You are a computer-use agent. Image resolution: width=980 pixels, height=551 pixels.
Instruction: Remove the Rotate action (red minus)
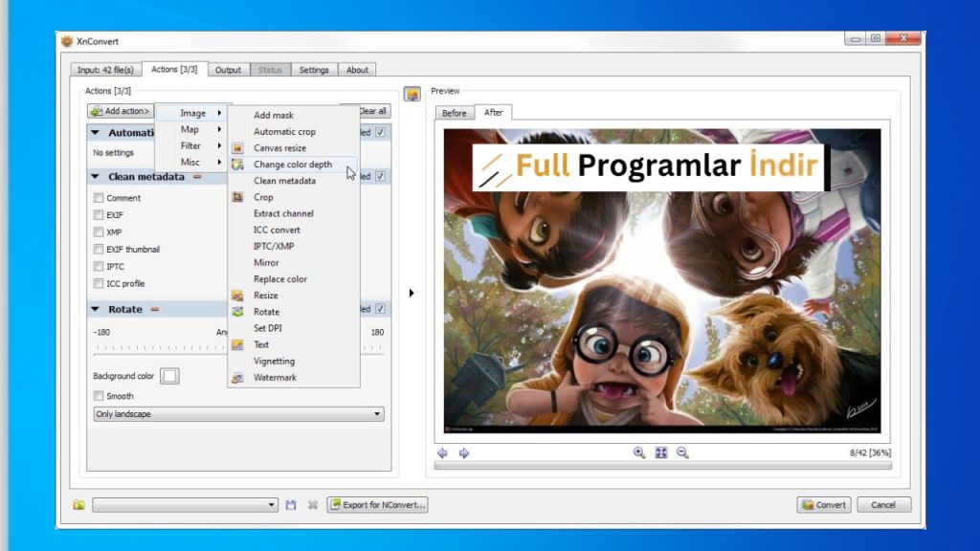(x=155, y=309)
